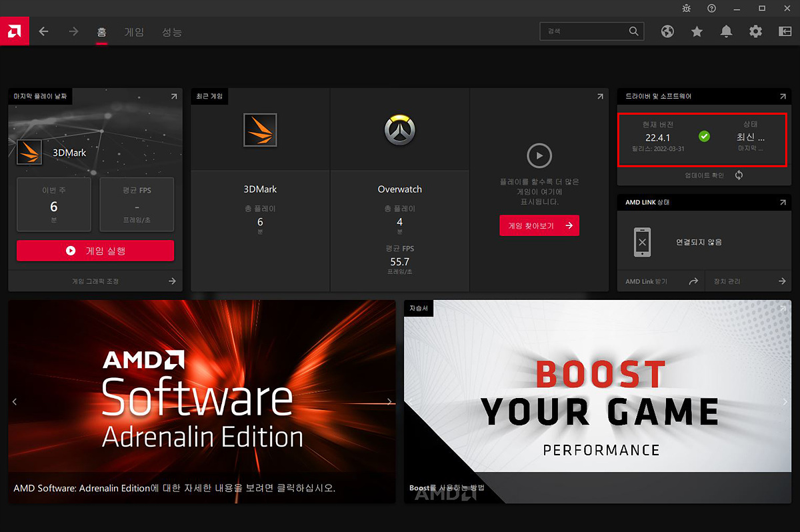Click the 3DMark title in recent games
The image size is (800, 532).
coord(260,189)
